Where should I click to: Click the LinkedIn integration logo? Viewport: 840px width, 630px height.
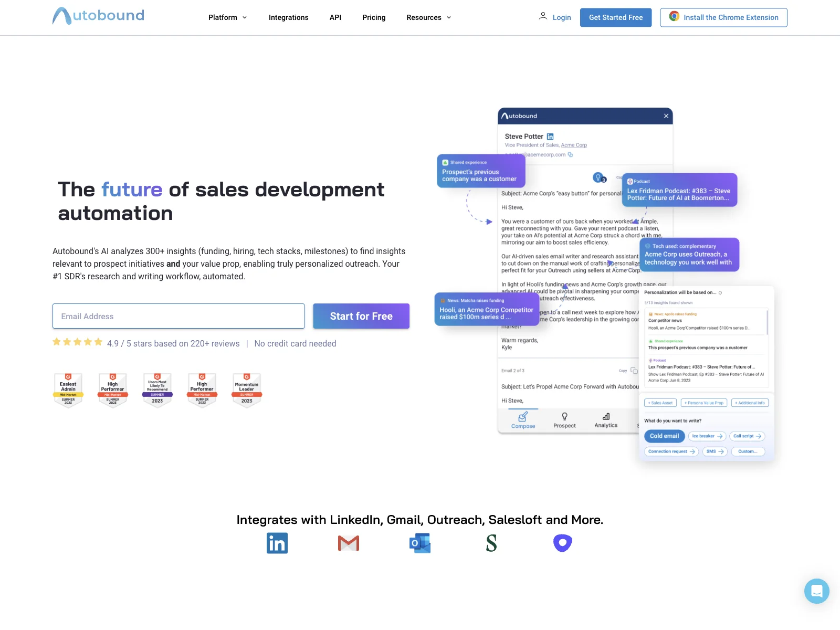(x=277, y=543)
